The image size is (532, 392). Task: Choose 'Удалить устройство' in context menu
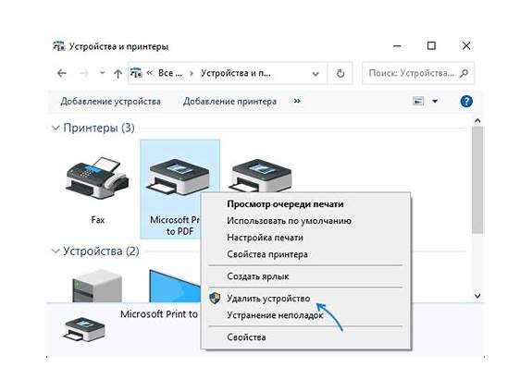click(x=268, y=299)
